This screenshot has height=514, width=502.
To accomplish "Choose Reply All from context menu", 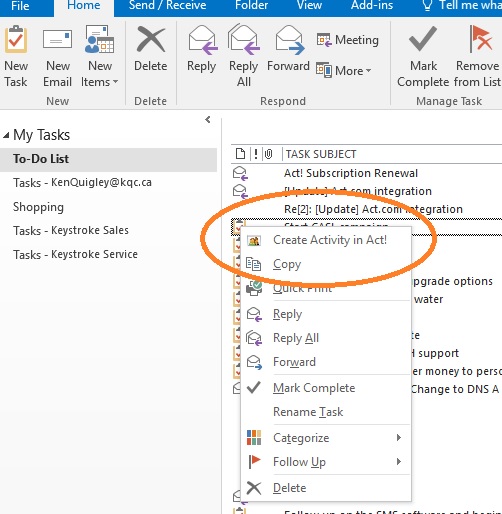I will (x=326, y=338).
